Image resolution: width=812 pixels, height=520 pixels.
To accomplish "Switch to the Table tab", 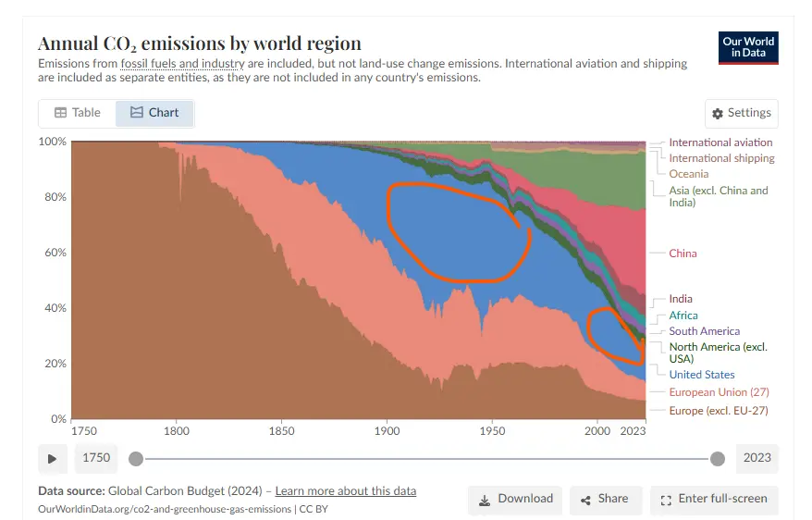I will pos(77,113).
